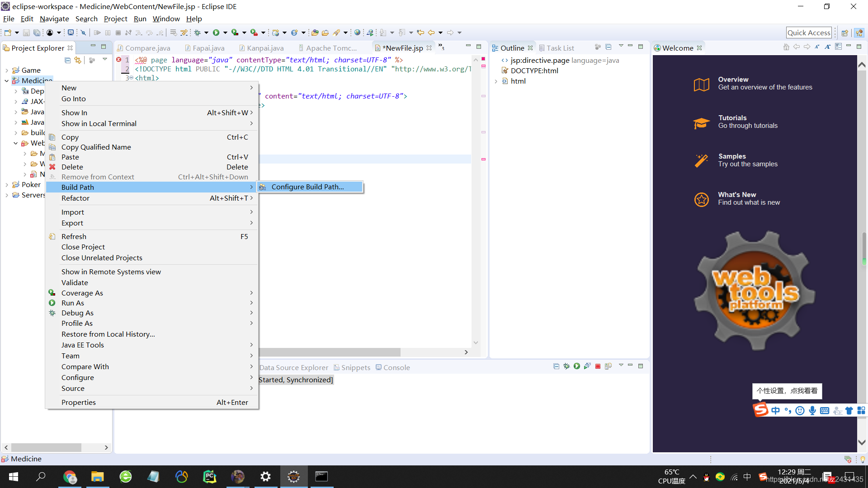Click Magnify font icon in Welcome view
868x488 pixels.
point(827,47)
